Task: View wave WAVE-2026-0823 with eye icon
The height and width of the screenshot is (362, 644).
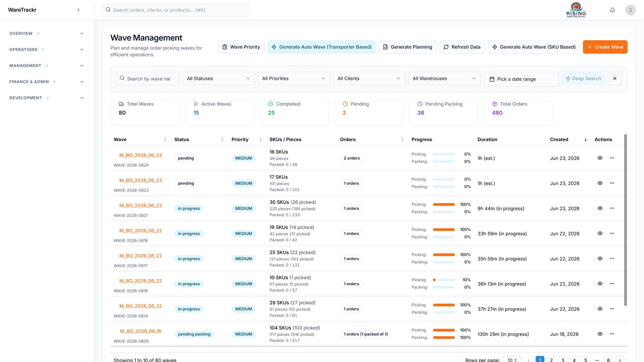Action: (x=600, y=183)
